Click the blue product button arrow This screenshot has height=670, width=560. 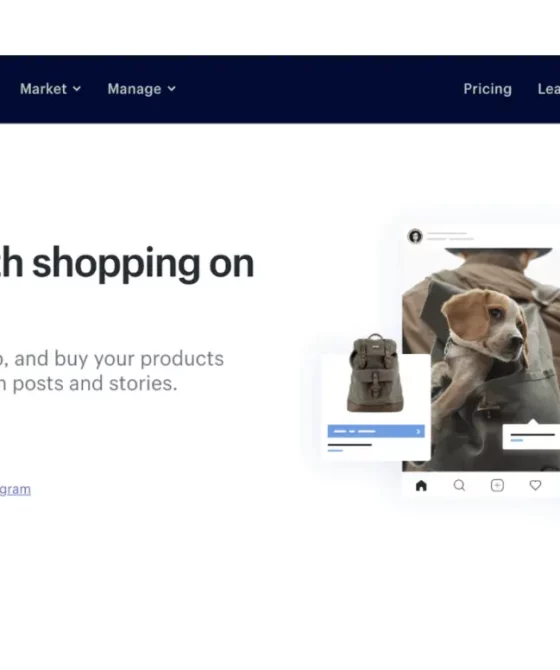coord(418,431)
